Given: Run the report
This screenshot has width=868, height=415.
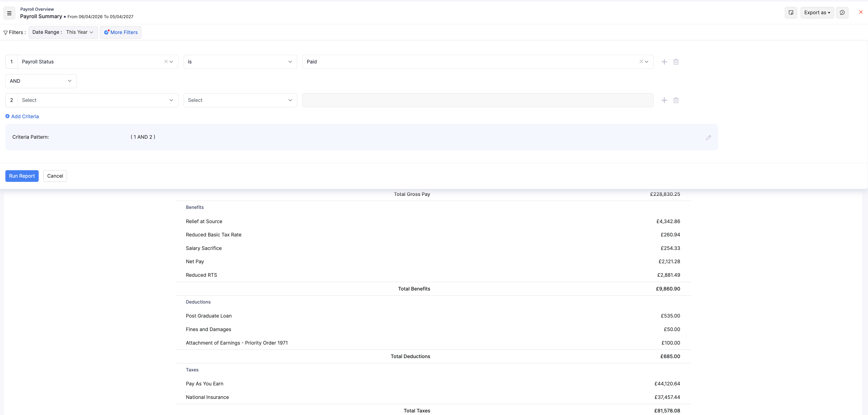Looking at the screenshot, I should 22,176.
